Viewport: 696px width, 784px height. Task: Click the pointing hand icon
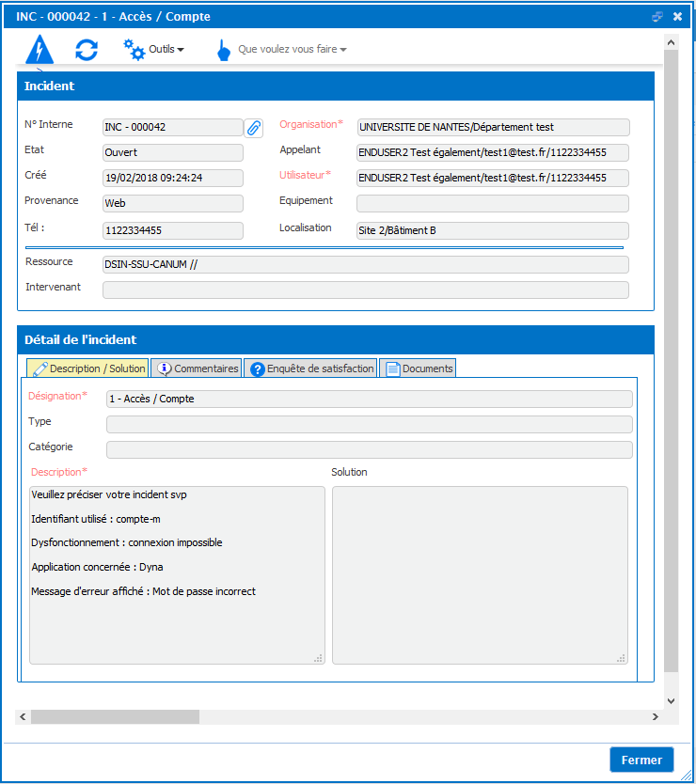pyautogui.click(x=224, y=50)
